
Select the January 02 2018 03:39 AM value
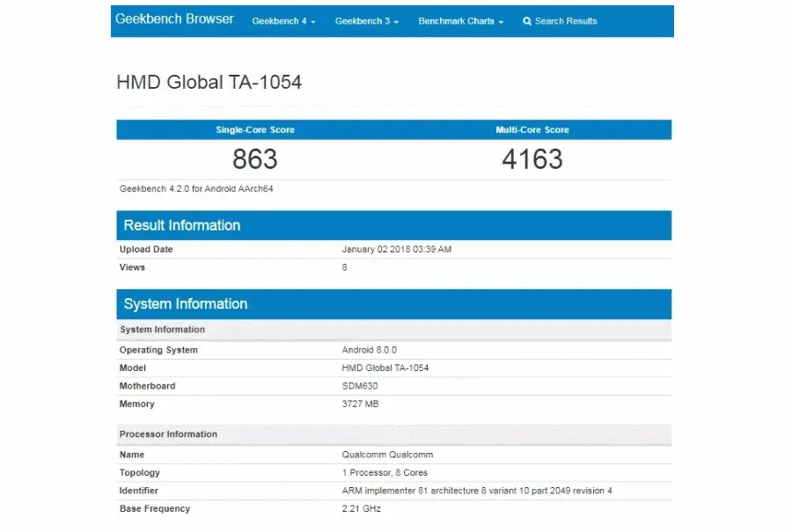(x=397, y=250)
